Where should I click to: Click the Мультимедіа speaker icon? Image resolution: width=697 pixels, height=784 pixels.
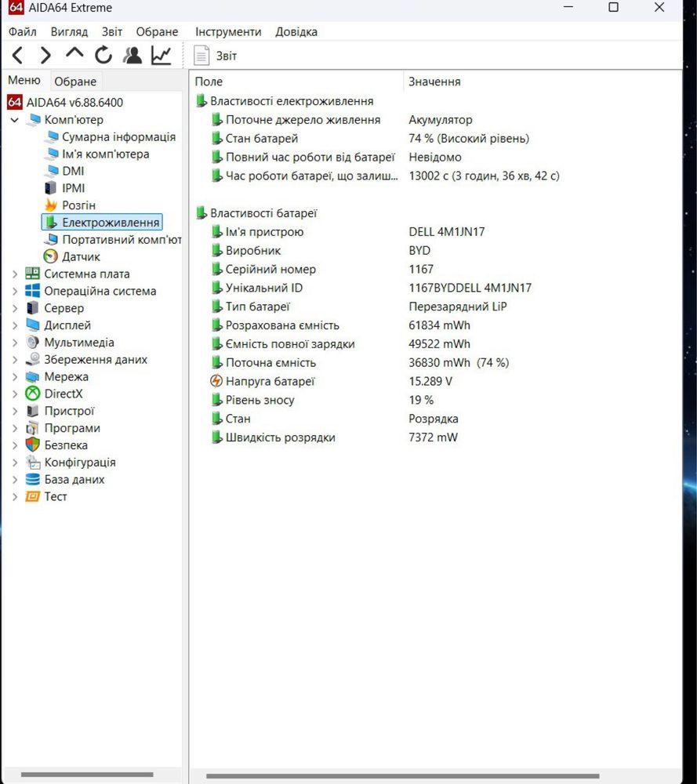tap(32, 343)
